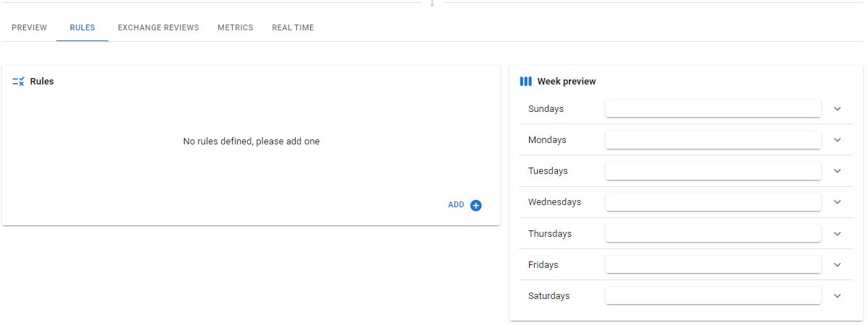Click the Week preview columns icon
The image size is (868, 325).
[x=525, y=82]
